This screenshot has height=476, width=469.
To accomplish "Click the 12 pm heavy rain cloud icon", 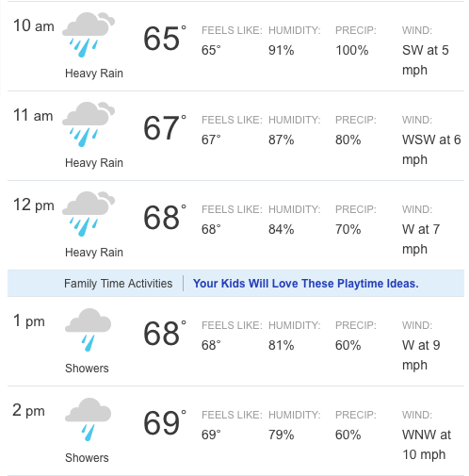I will click(x=89, y=214).
